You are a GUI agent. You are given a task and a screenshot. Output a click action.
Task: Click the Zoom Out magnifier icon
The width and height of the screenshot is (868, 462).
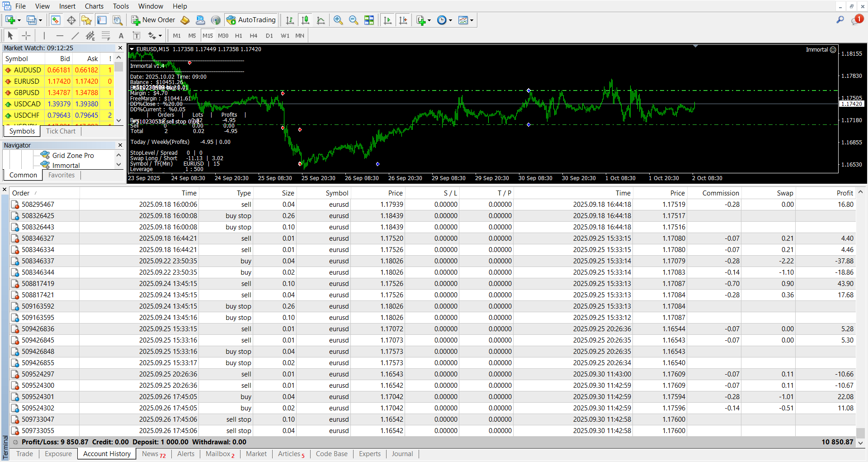tap(353, 20)
